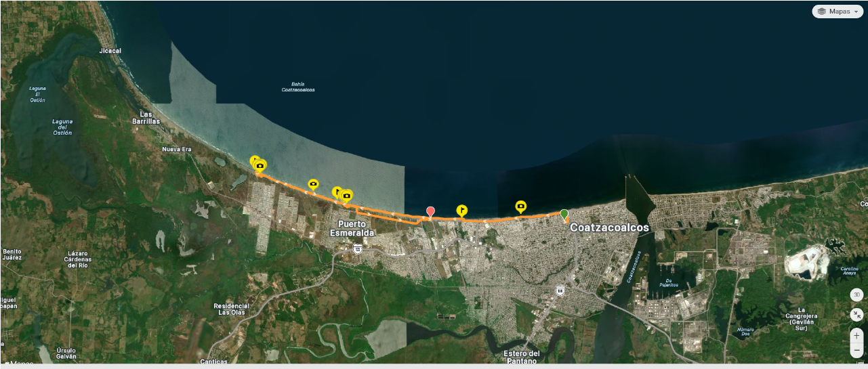Open the camera waypoint above Puerto Esmeralda
Screen dimensions: 868x369
coord(347,196)
